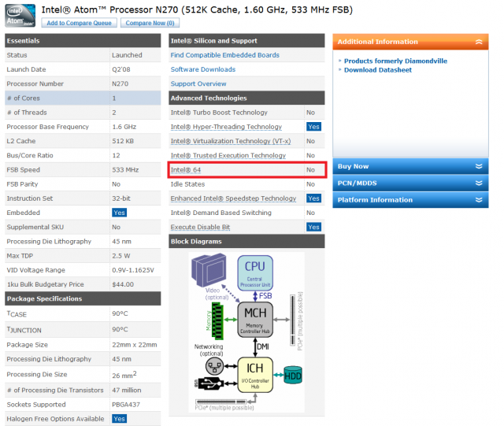Open the Support Overview link

198,83
